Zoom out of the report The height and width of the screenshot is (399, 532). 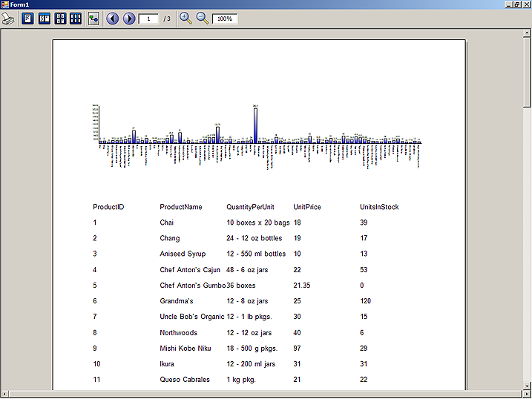tap(202, 19)
